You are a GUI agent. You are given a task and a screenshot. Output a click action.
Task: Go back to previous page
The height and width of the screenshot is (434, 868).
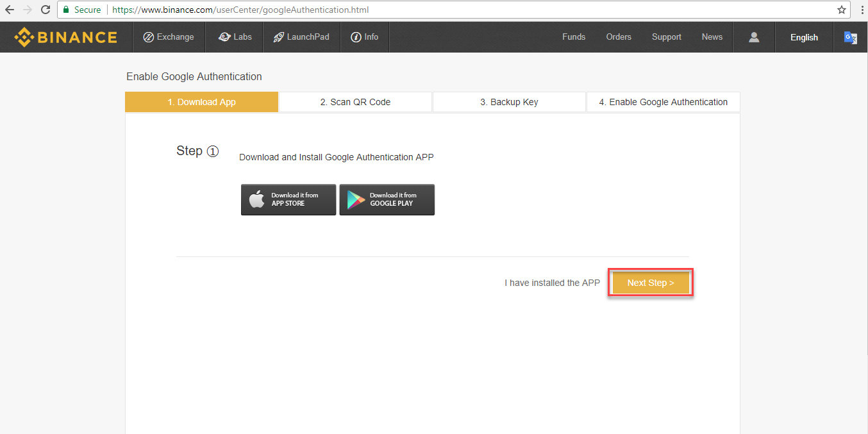pos(10,10)
